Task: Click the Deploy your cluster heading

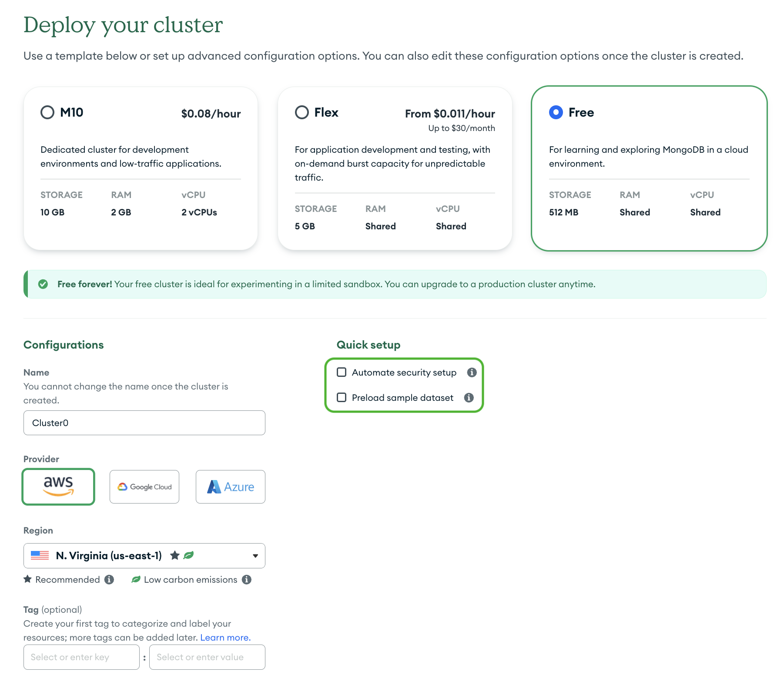Action: (x=123, y=24)
